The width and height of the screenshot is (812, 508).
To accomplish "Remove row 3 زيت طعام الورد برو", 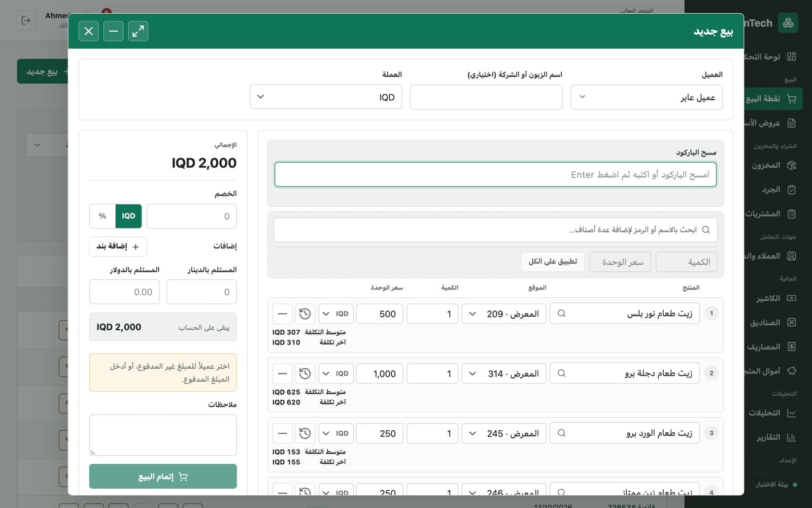I will [282, 434].
